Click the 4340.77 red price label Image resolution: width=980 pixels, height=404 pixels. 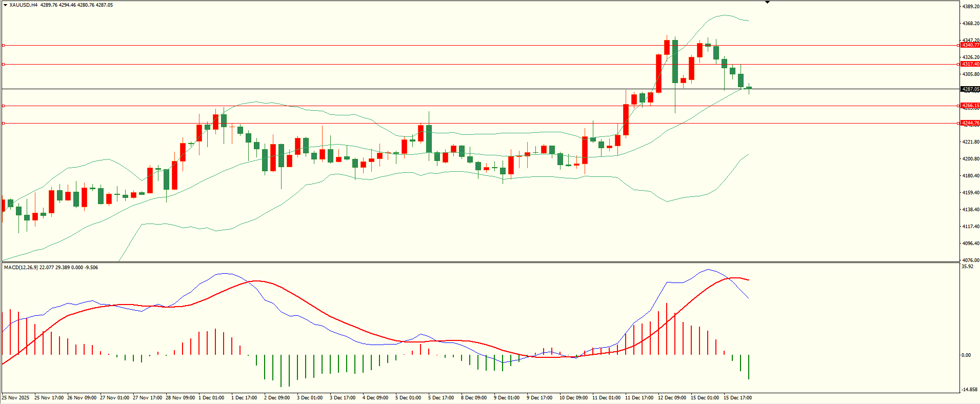(970, 45)
